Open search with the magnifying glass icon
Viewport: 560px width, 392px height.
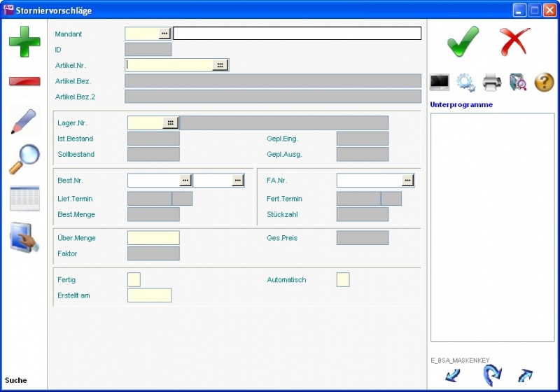point(24,159)
